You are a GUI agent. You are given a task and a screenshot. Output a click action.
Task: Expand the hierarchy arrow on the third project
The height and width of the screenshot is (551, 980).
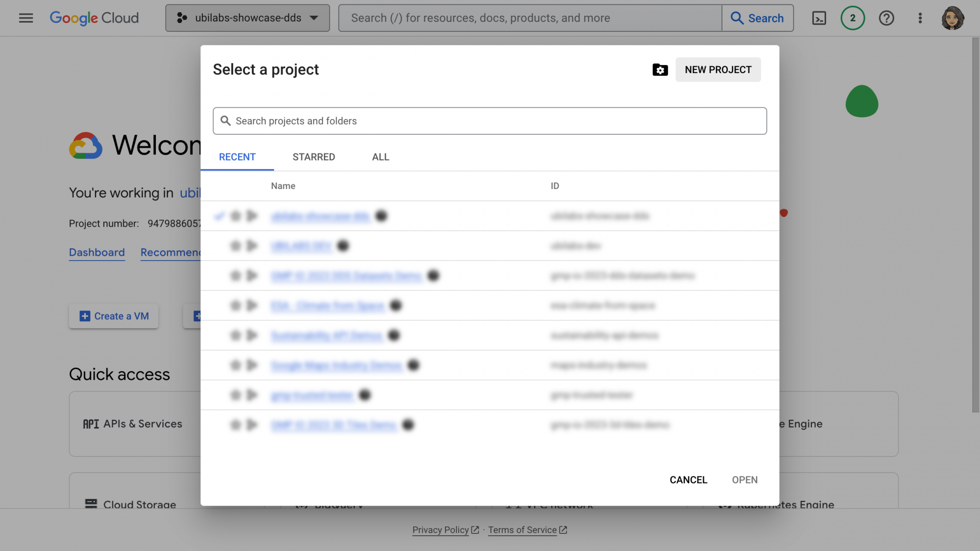(252, 276)
